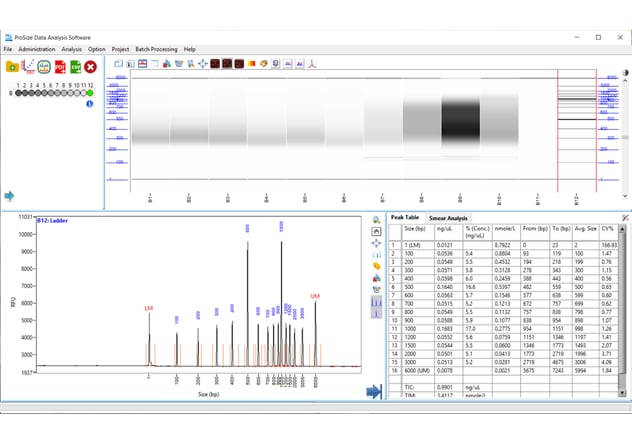Image resolution: width=632 pixels, height=442 pixels.
Task: Select the Peak Table tab
Action: click(x=405, y=217)
